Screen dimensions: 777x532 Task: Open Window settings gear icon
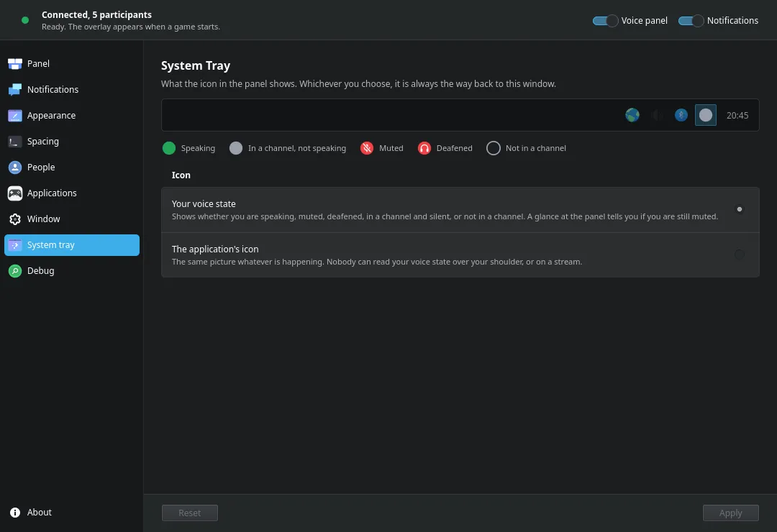15,219
